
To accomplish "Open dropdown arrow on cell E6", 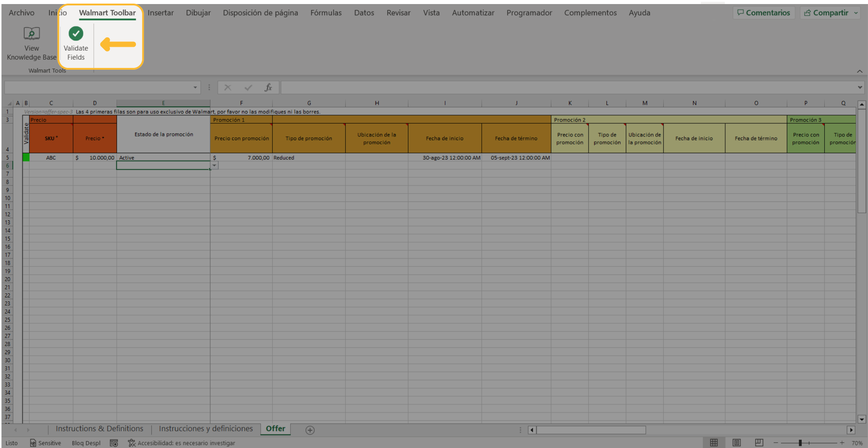I will 214,166.
